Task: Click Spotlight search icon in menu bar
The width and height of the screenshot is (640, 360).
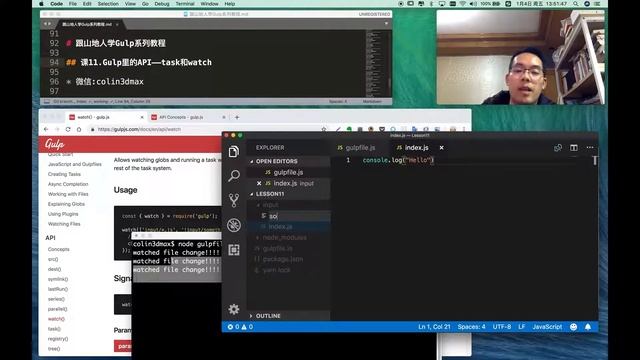Action: [576, 4]
